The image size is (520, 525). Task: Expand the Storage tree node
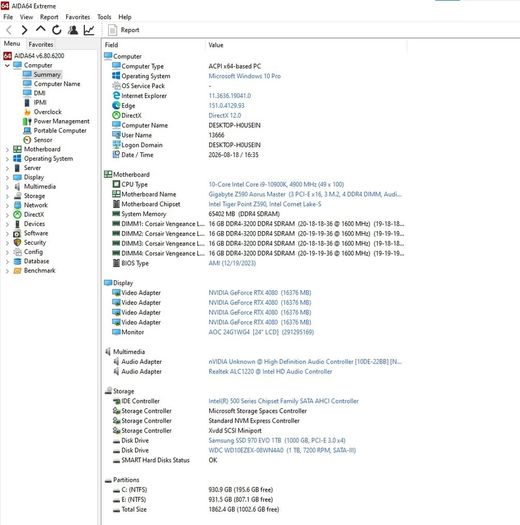coord(7,197)
